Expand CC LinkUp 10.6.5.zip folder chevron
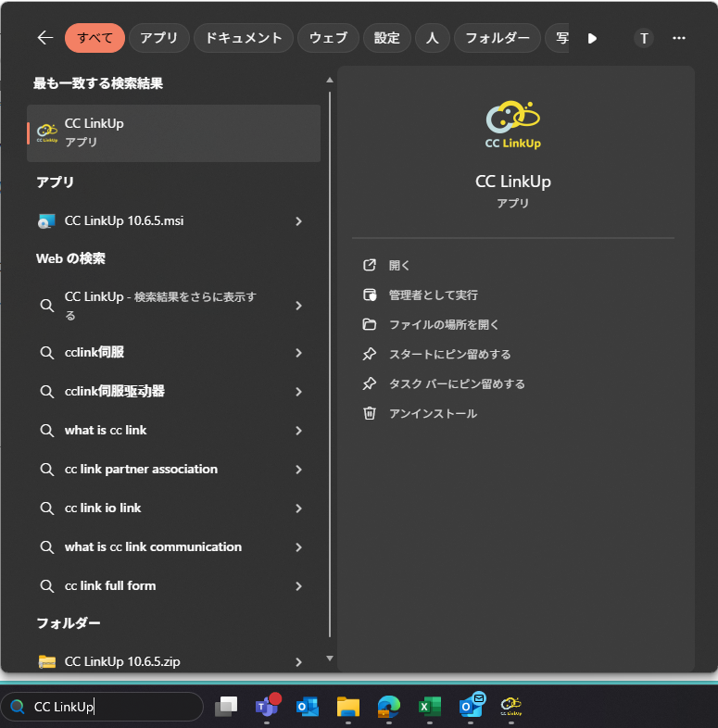 [298, 662]
